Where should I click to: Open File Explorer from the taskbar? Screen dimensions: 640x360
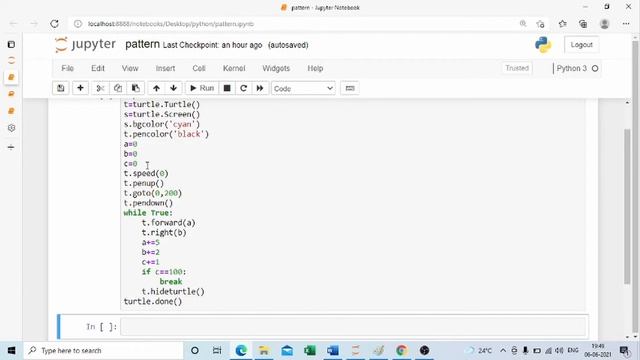pyautogui.click(x=264, y=350)
